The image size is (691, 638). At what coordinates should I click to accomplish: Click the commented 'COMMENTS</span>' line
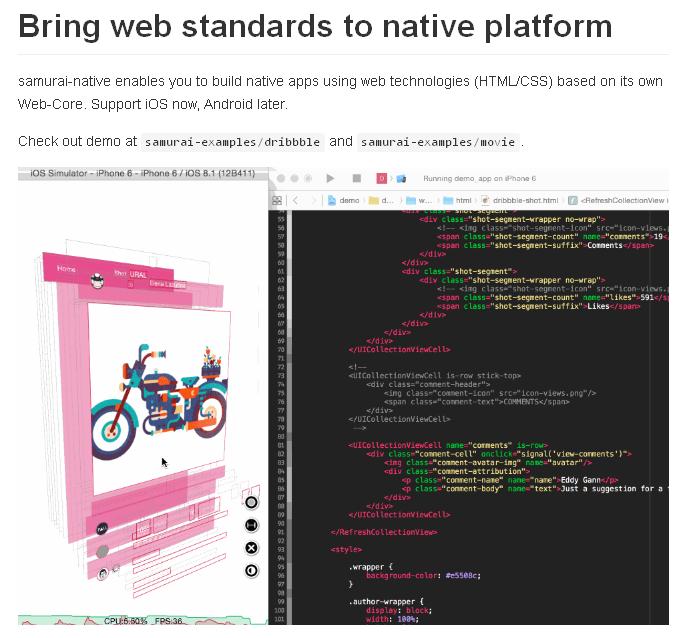point(476,402)
